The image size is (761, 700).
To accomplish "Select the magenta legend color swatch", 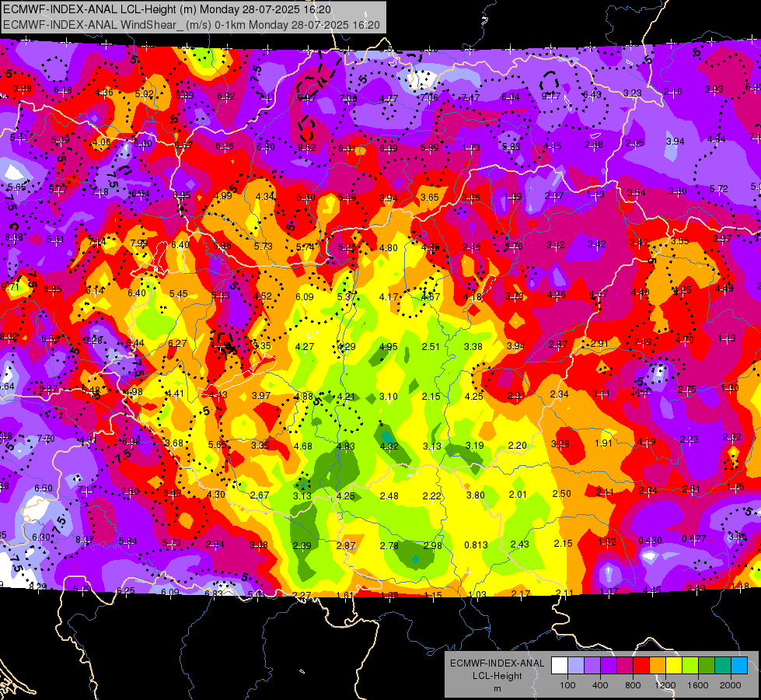I will (x=625, y=666).
